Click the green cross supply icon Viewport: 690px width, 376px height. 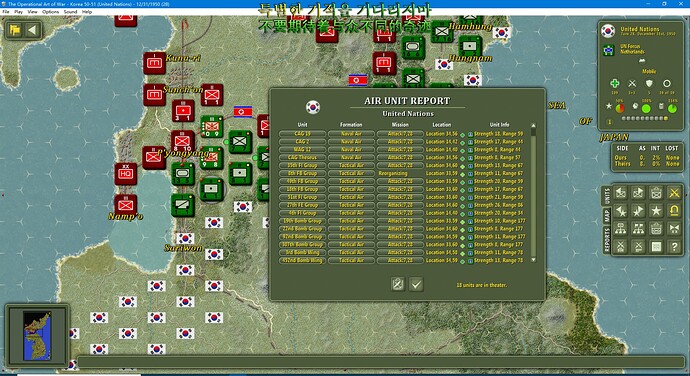click(614, 83)
